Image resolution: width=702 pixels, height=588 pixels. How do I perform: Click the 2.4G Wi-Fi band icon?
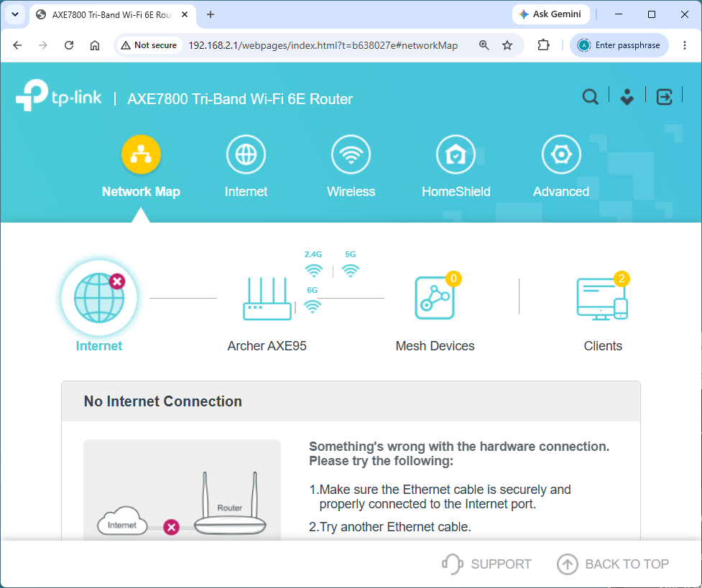(313, 270)
